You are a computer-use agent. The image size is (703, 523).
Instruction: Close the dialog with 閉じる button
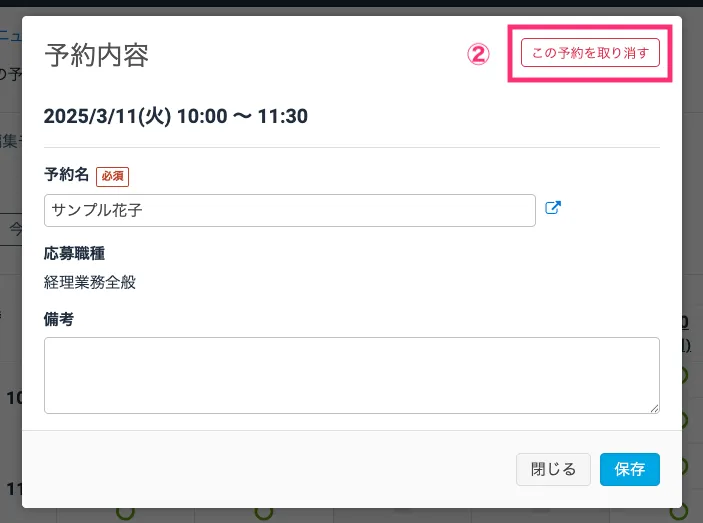pos(553,469)
